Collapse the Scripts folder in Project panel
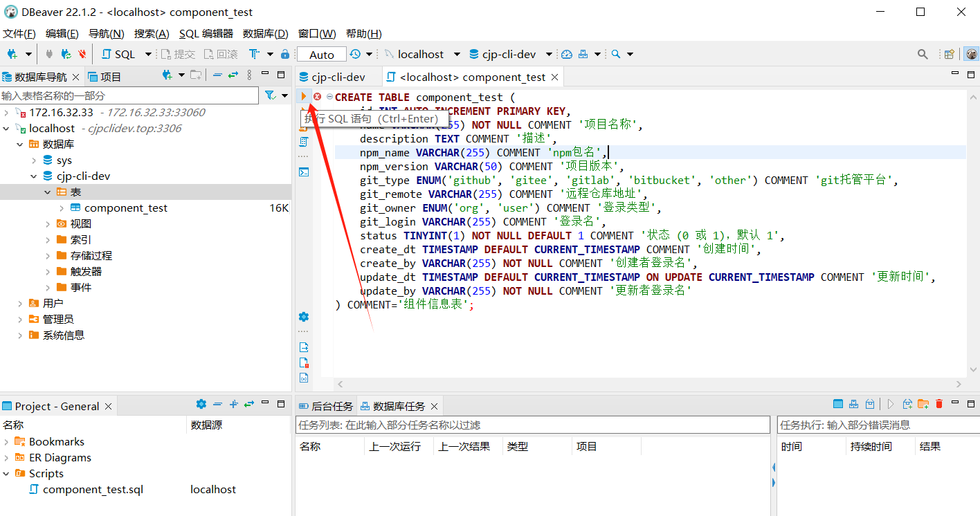 click(6, 474)
